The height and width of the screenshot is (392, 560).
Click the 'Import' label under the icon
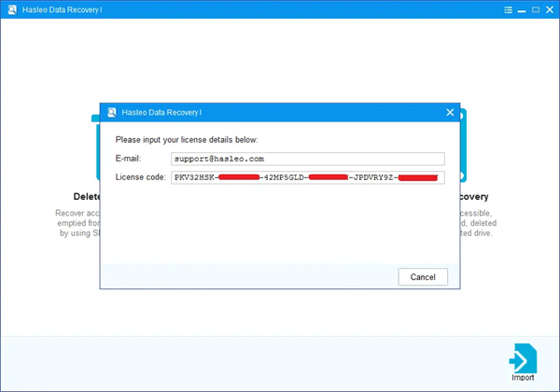click(x=523, y=378)
